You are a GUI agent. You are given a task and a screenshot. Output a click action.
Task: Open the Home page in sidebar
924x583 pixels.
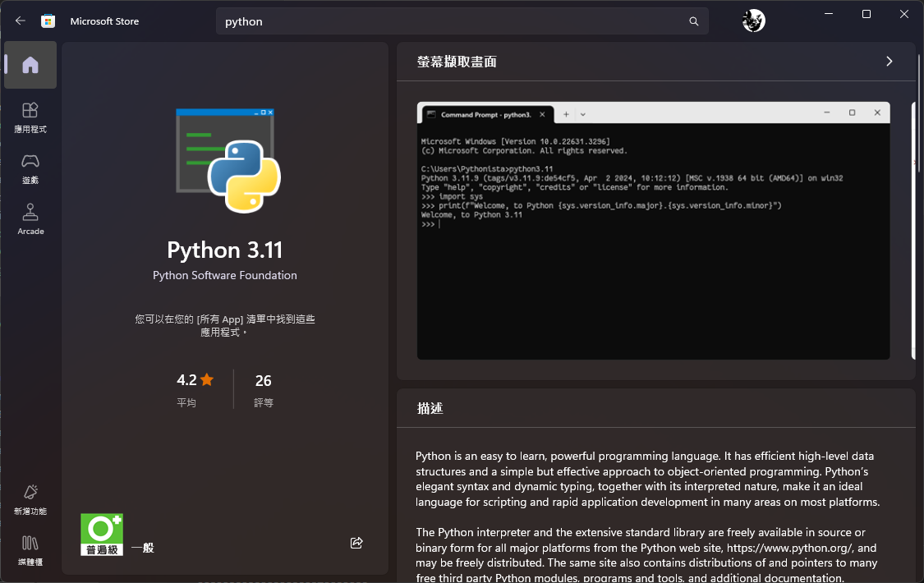click(30, 65)
